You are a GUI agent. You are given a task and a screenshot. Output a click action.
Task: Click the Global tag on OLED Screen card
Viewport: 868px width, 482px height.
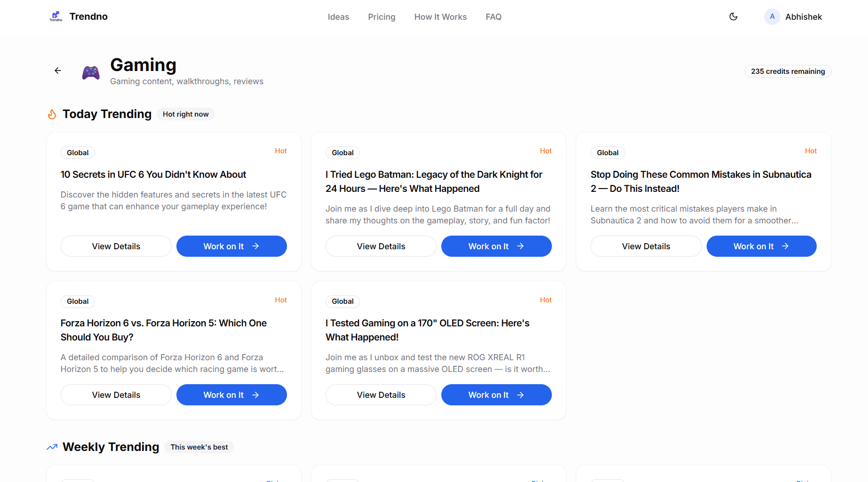[342, 301]
